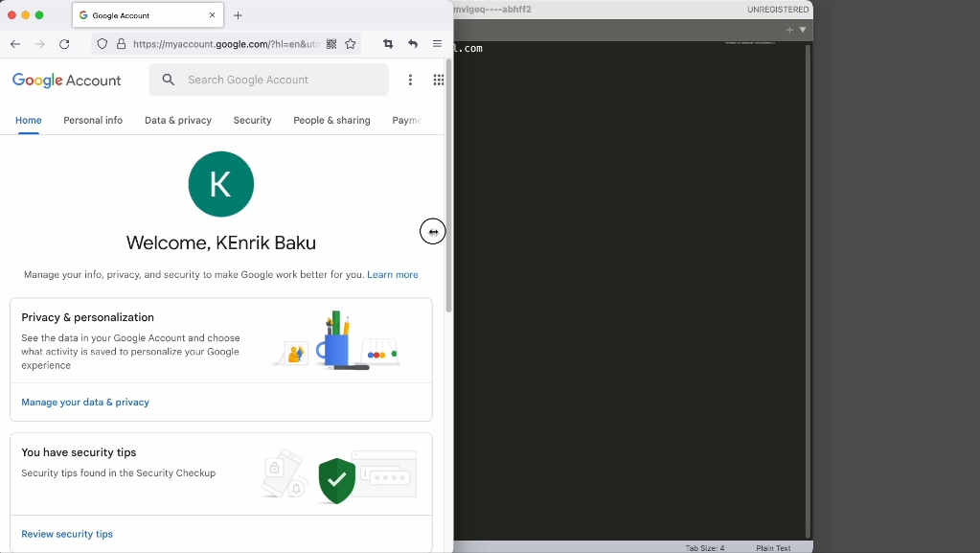
Task: Click the editor minimap
Action: [x=750, y=43]
